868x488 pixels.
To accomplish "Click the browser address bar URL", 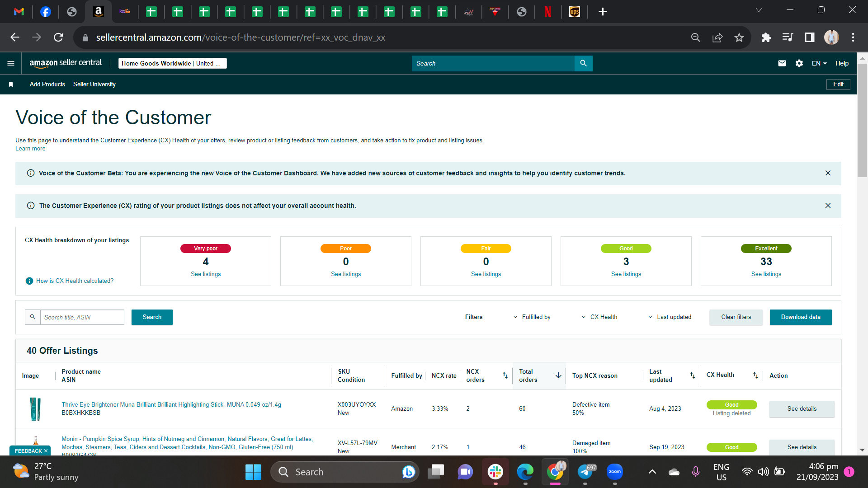I will (x=241, y=38).
